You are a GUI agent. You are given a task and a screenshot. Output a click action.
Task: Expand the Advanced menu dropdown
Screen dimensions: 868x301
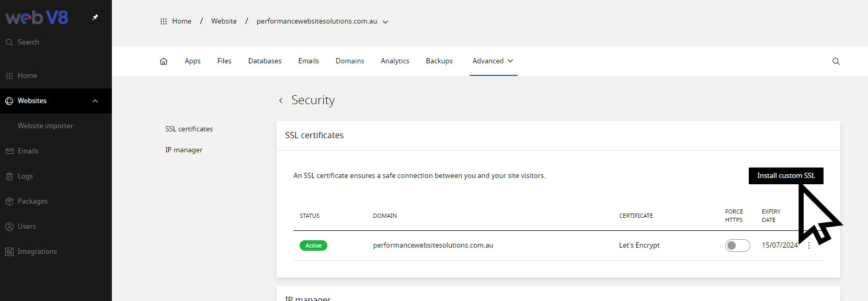493,61
